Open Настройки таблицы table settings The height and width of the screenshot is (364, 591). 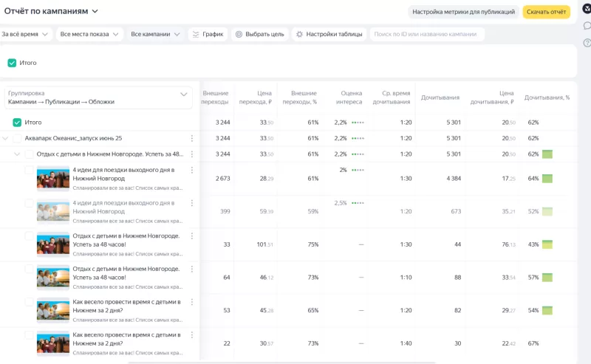point(328,34)
